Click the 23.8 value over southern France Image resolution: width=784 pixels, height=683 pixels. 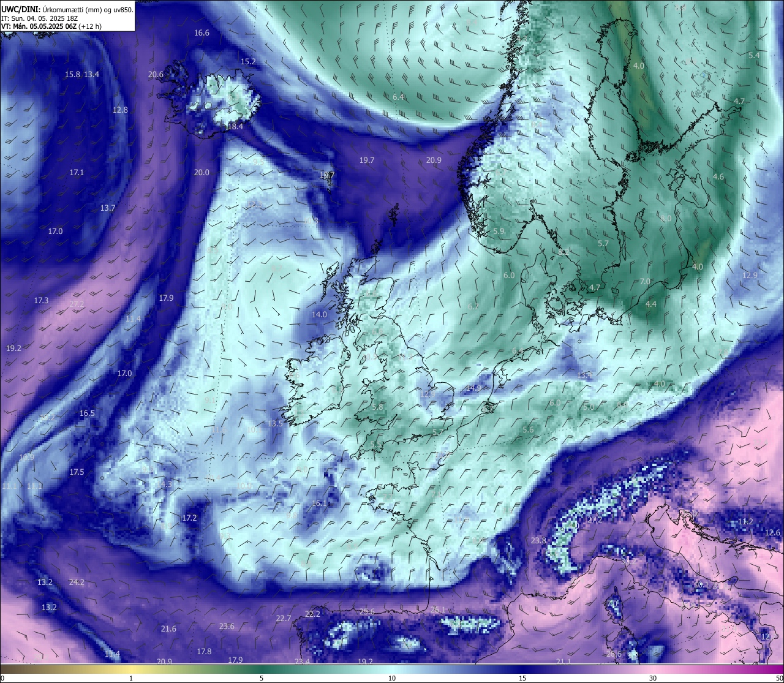click(x=538, y=541)
